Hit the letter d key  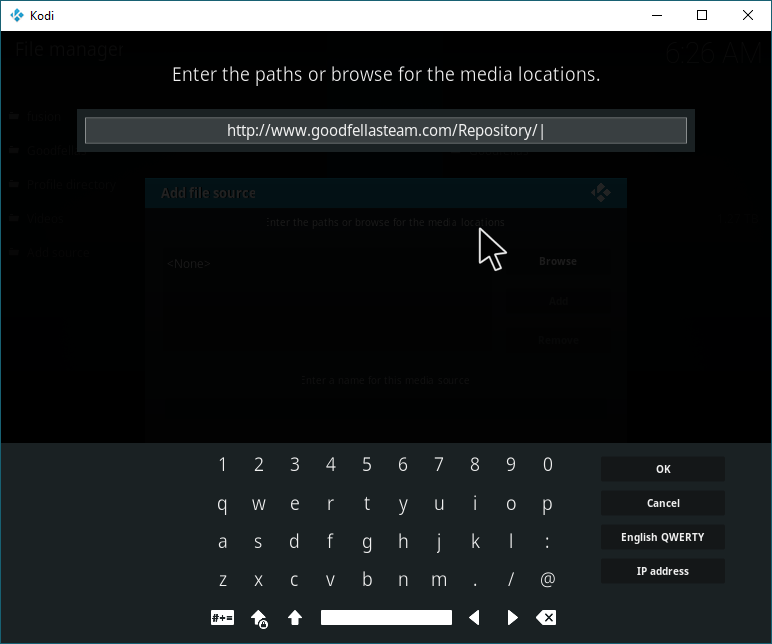tap(294, 542)
